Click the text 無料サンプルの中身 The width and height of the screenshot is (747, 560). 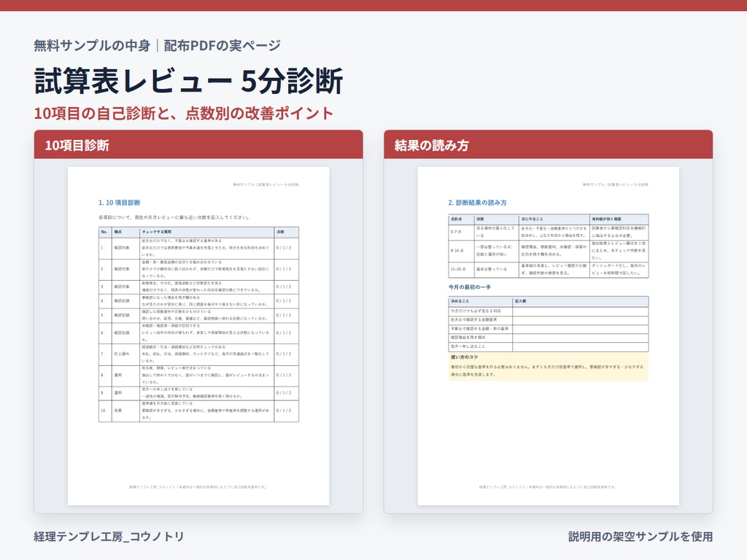92,46
